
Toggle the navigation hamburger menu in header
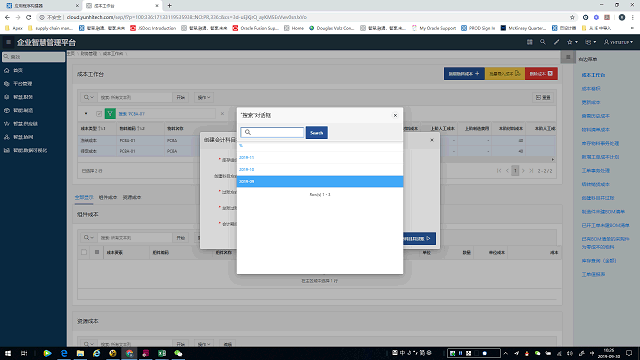[x=8, y=42]
